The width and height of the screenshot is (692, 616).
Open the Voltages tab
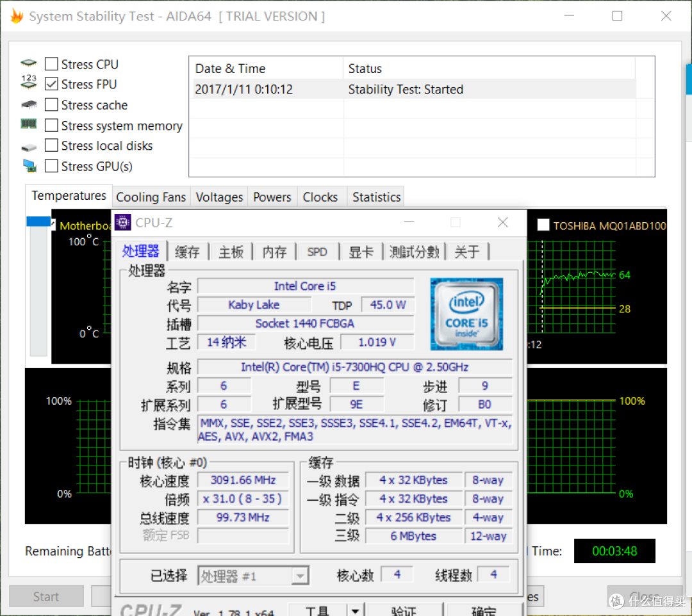(x=219, y=197)
